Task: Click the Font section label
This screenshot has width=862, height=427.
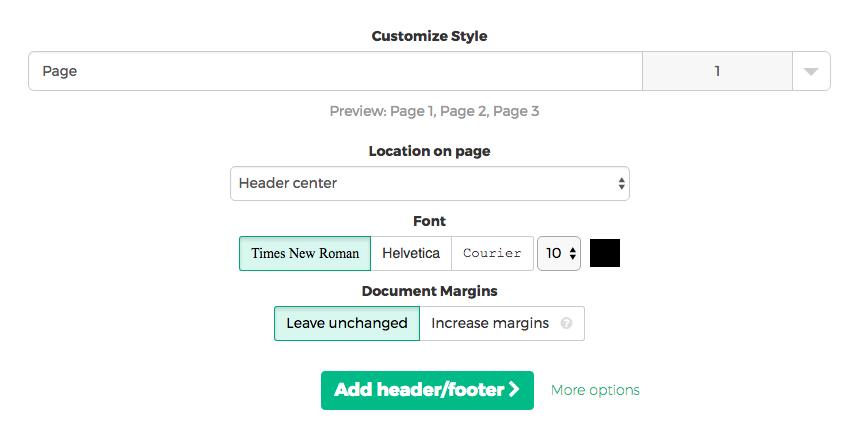Action: pos(430,221)
